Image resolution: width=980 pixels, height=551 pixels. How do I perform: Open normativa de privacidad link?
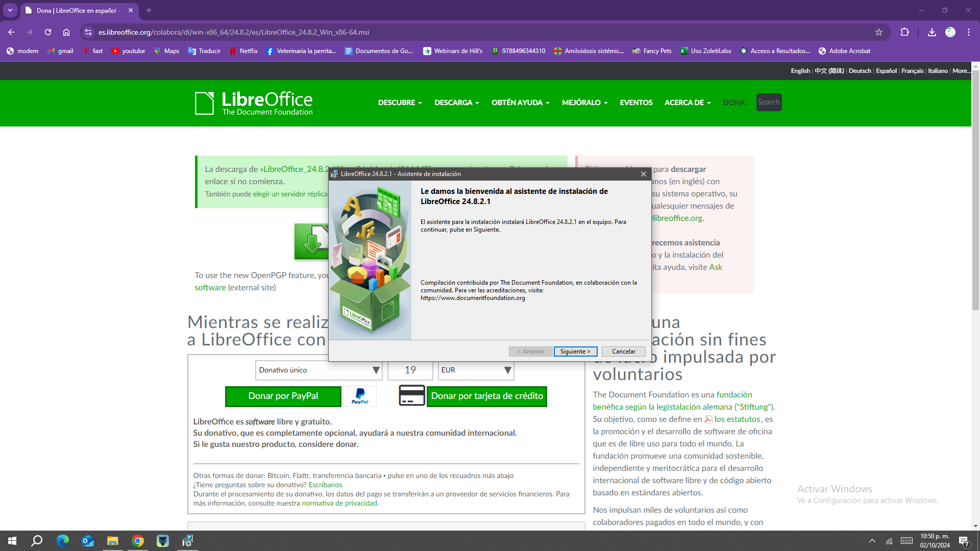(339, 503)
